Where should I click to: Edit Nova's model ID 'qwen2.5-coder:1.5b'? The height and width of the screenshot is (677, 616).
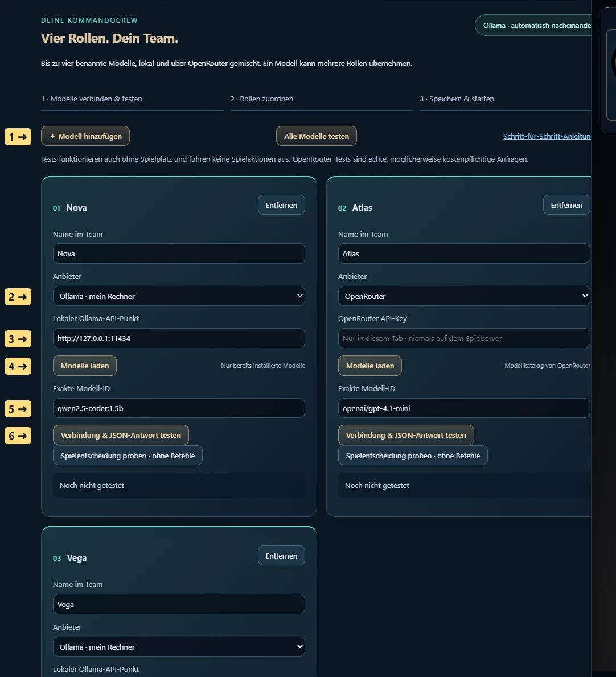coord(179,408)
